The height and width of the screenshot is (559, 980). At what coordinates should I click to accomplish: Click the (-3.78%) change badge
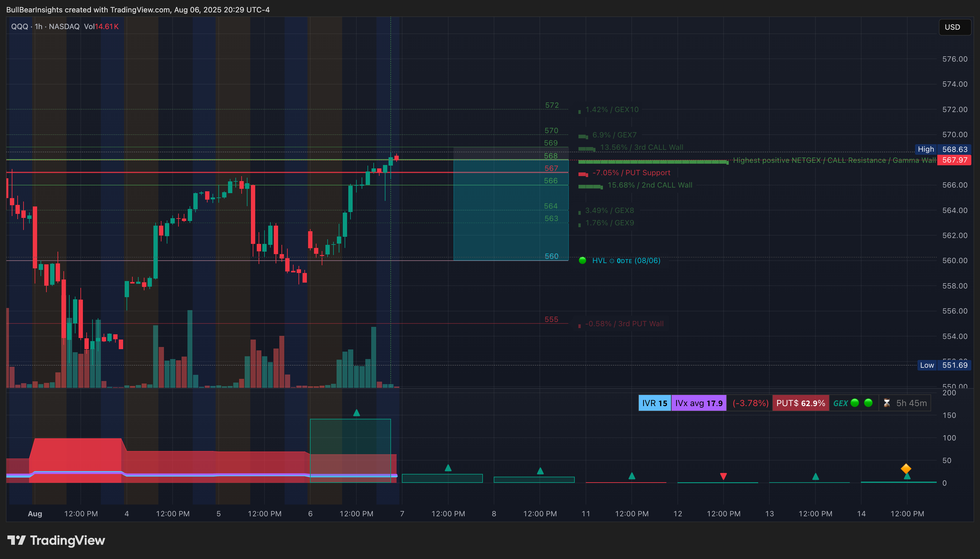coord(750,403)
